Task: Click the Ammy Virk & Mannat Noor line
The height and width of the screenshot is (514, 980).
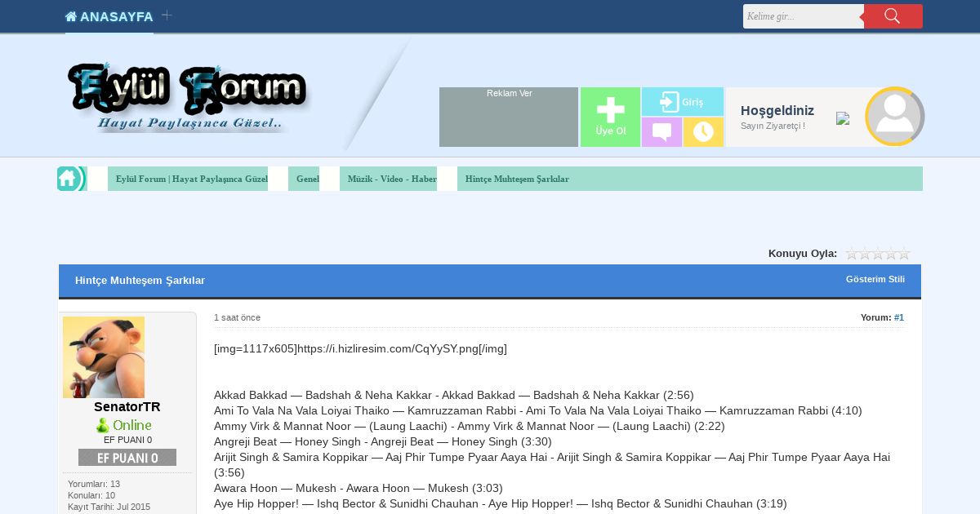Action: (470, 426)
